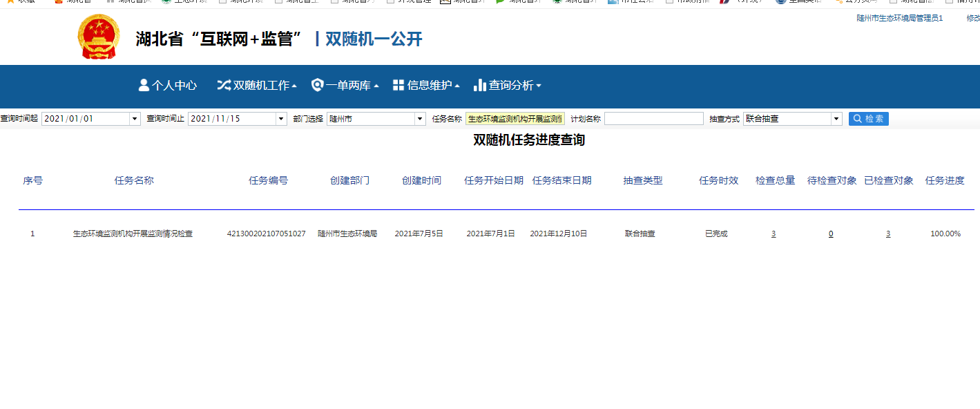
Task: Click the national emblem logo
Action: tap(99, 37)
